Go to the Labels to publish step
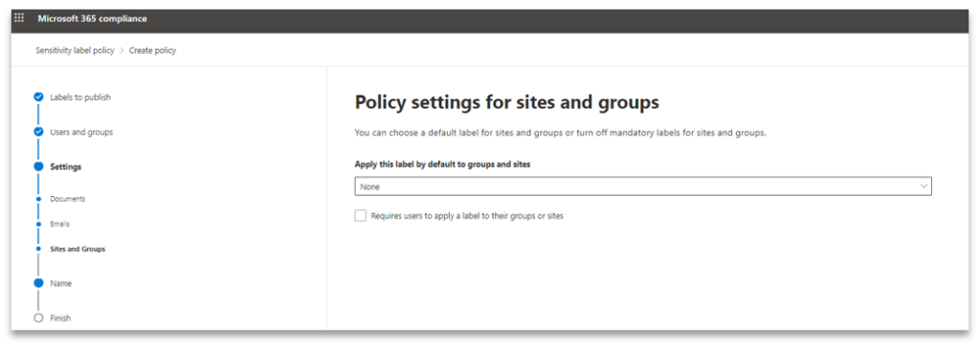980x347 pixels. (80, 98)
